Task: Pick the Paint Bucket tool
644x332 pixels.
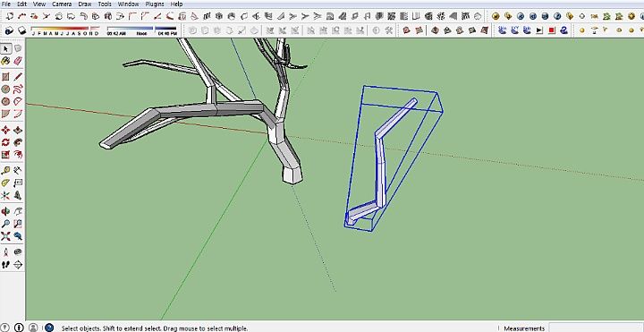Action: pyautogui.click(x=5, y=61)
